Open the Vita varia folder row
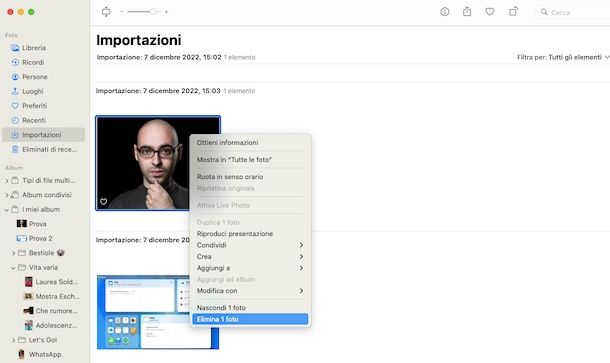The width and height of the screenshot is (610, 363). pos(43,267)
